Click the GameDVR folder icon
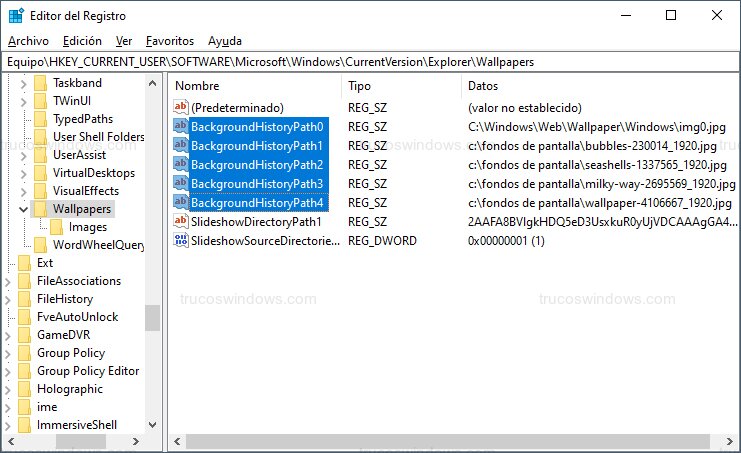The height and width of the screenshot is (453, 741). click(24, 335)
